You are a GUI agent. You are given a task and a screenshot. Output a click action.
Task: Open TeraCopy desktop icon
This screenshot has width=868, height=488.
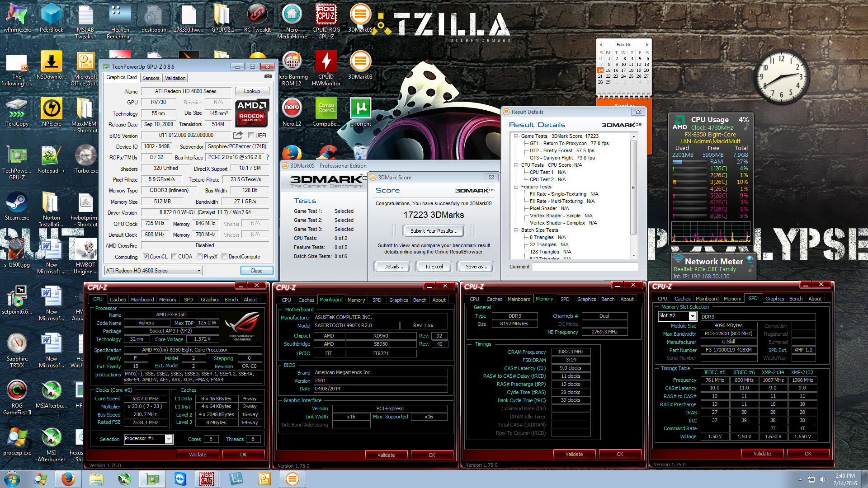click(17, 112)
